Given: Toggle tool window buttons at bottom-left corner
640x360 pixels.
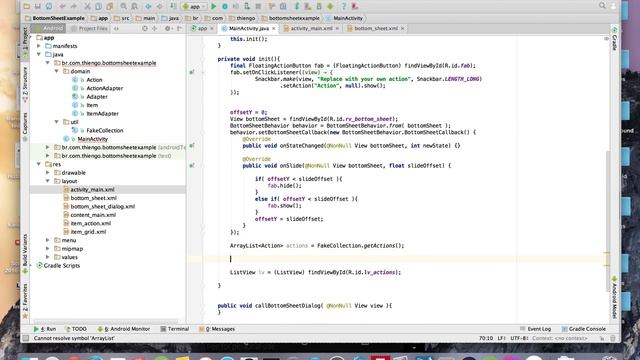Looking at the screenshot, I should point(26,338).
